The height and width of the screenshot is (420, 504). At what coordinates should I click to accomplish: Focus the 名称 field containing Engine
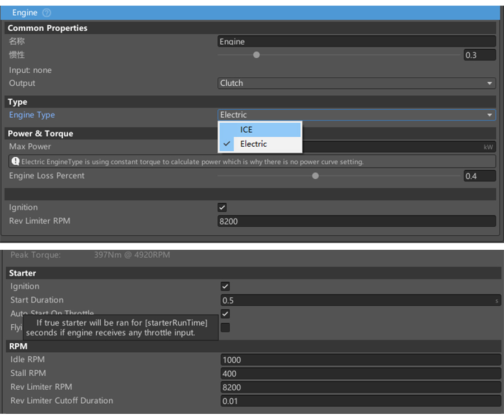coord(356,41)
